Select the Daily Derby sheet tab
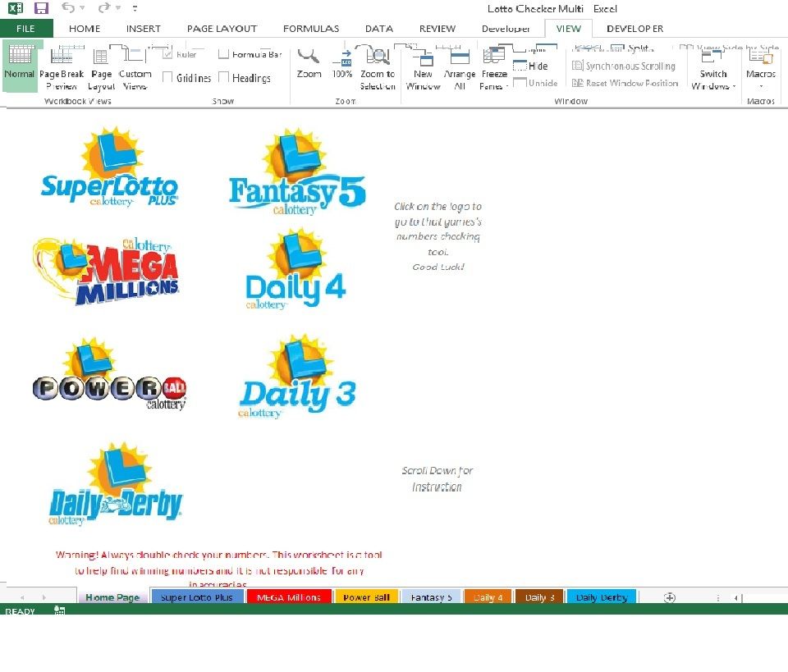 (602, 597)
